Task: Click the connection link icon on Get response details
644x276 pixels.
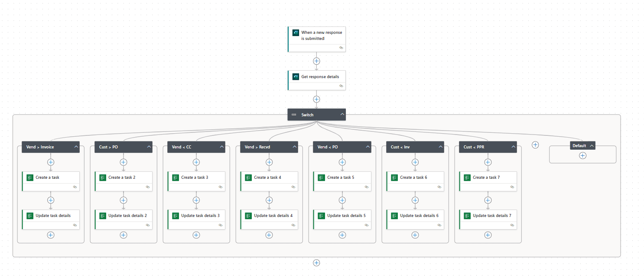Action: click(341, 86)
